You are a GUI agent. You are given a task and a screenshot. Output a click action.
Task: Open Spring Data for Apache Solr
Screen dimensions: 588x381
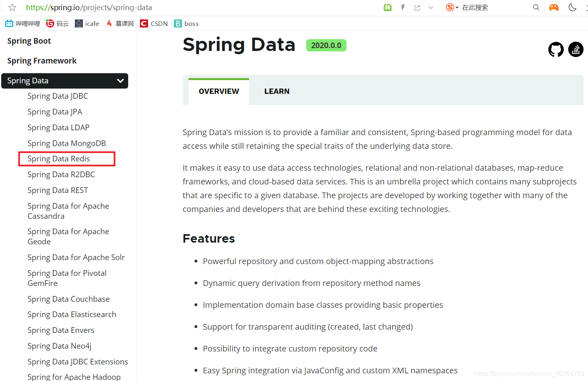tap(76, 257)
